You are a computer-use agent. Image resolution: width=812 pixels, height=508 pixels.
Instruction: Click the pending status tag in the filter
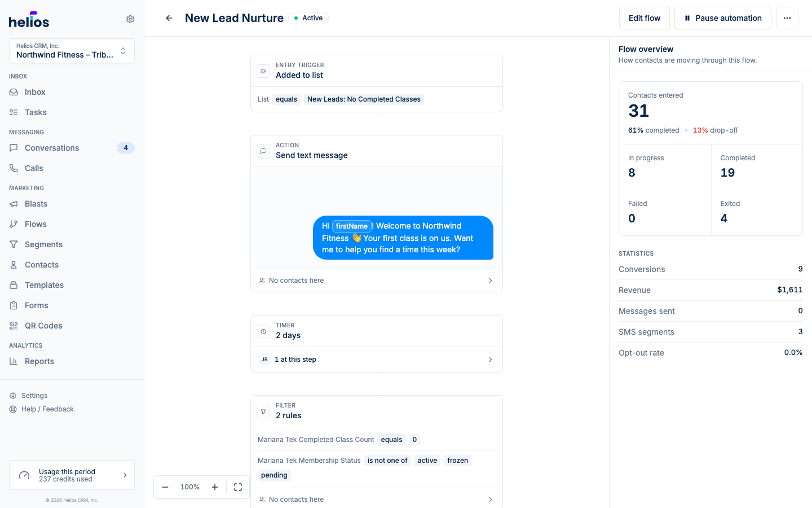(274, 475)
